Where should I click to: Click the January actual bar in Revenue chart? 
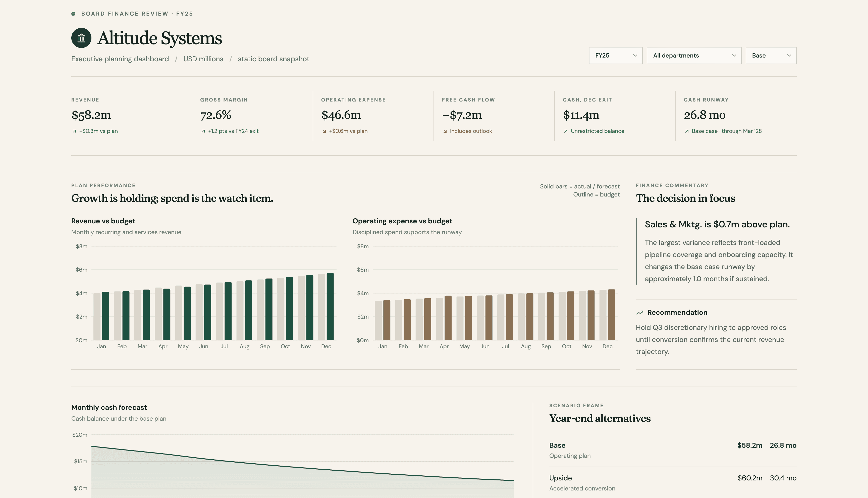(105, 316)
